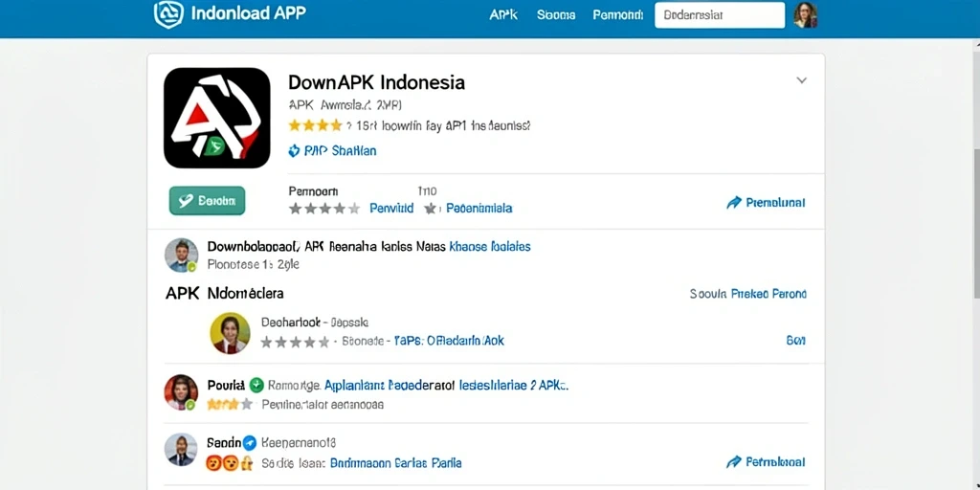The image size is (980, 490).
Task: Click the gray stars under Pemooem
Action: (x=323, y=209)
